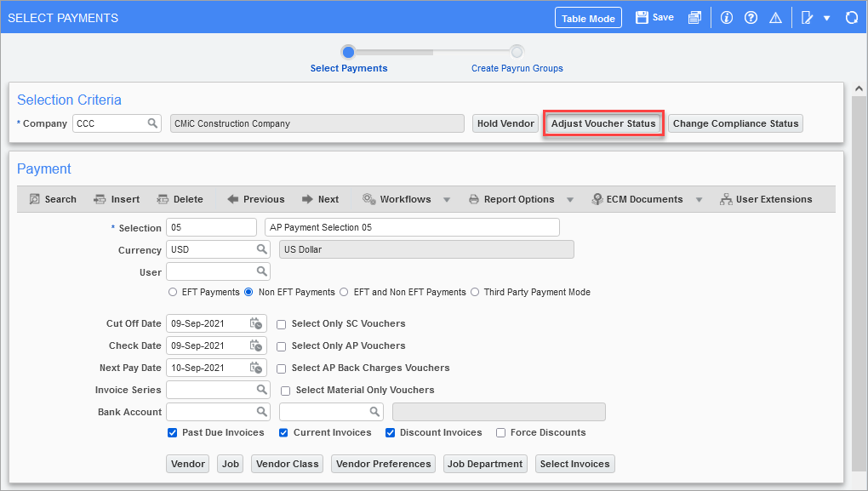
Task: Open Report Options in the toolbar
Action: 511,199
